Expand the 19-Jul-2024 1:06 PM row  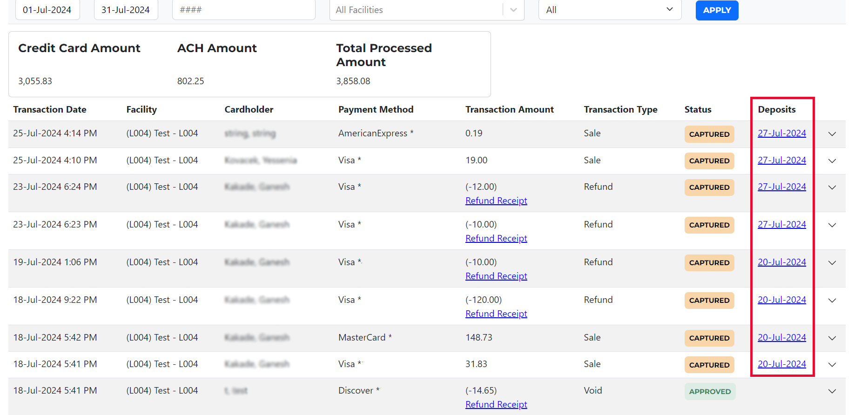832,263
